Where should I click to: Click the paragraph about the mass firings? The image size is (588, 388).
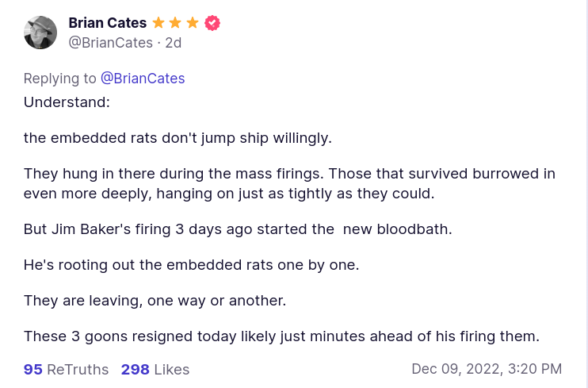[x=289, y=183]
